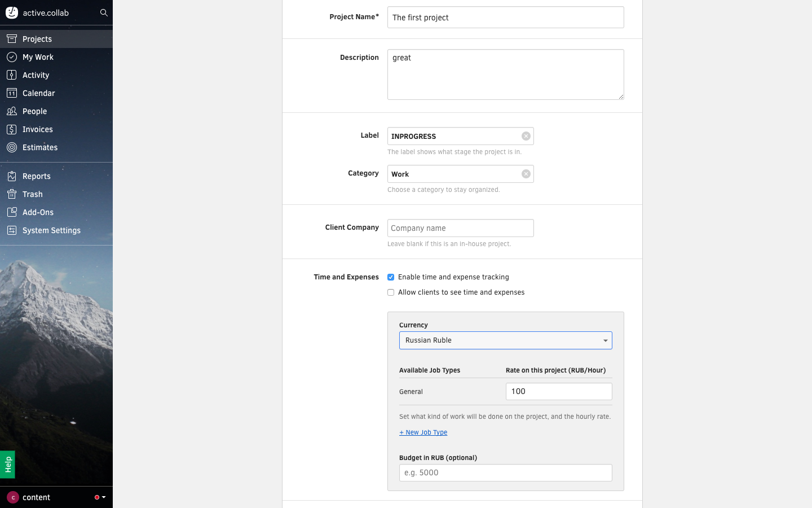This screenshot has height=508, width=812.
Task: Disable time and expense tracking checkbox
Action: 391,277
